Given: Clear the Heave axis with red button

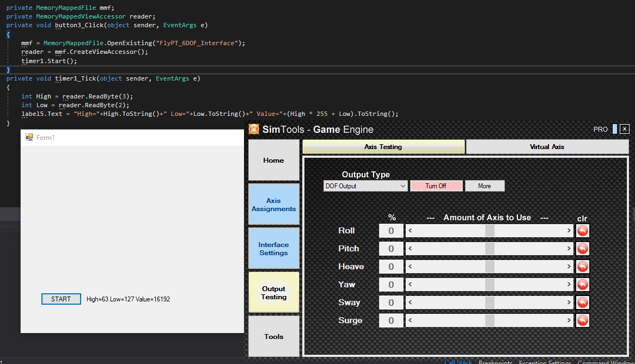Looking at the screenshot, I should click(x=582, y=267).
